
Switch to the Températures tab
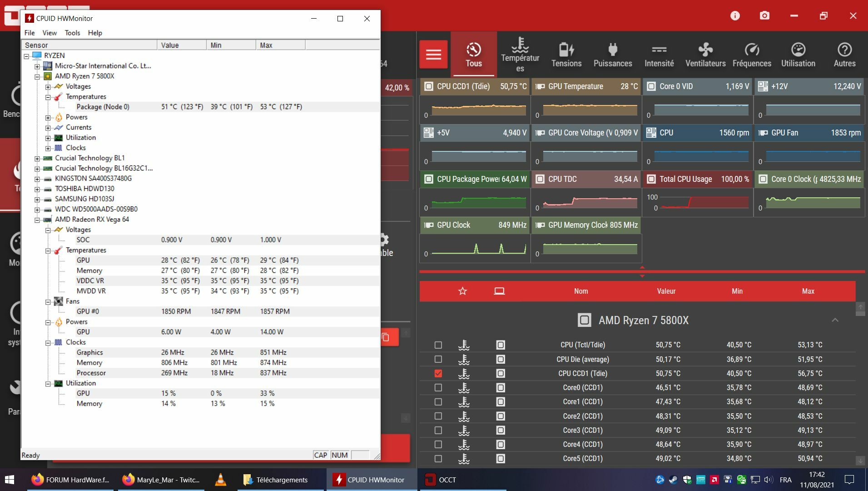520,55
